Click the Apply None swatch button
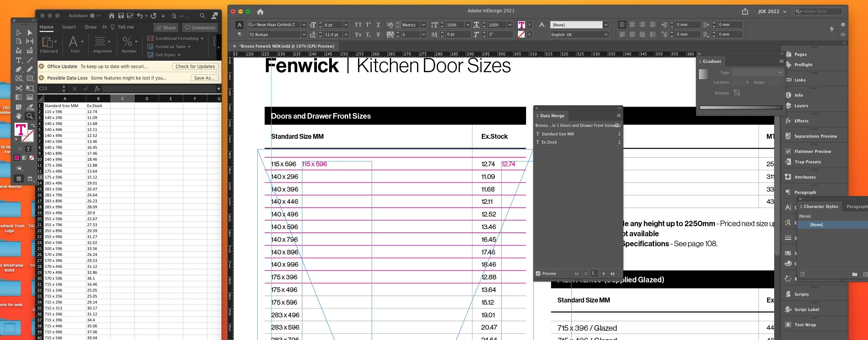 point(32,158)
